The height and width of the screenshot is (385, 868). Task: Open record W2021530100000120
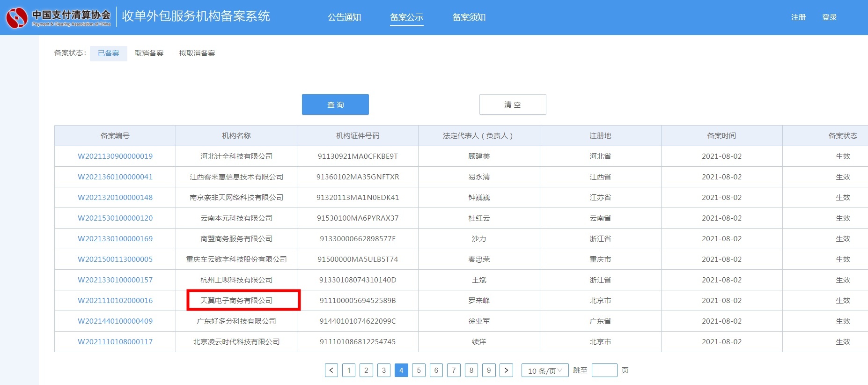click(115, 218)
